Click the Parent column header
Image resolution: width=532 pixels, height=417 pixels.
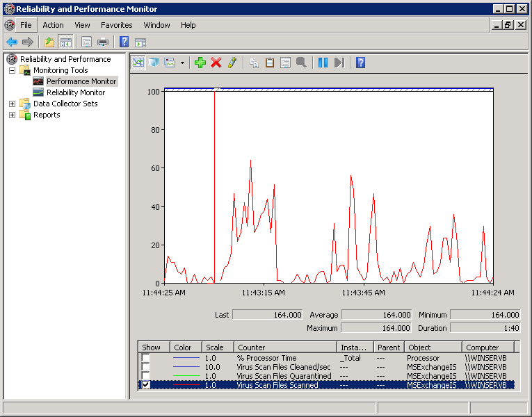pyautogui.click(x=389, y=347)
